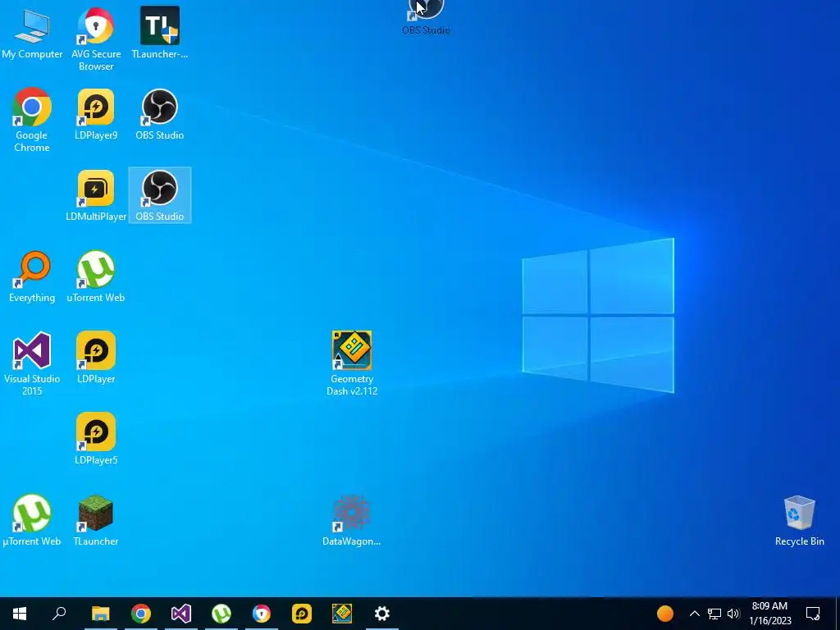The height and width of the screenshot is (630, 840).
Task: Open AVG Secure Browser desktop shortcut
Action: point(96,39)
